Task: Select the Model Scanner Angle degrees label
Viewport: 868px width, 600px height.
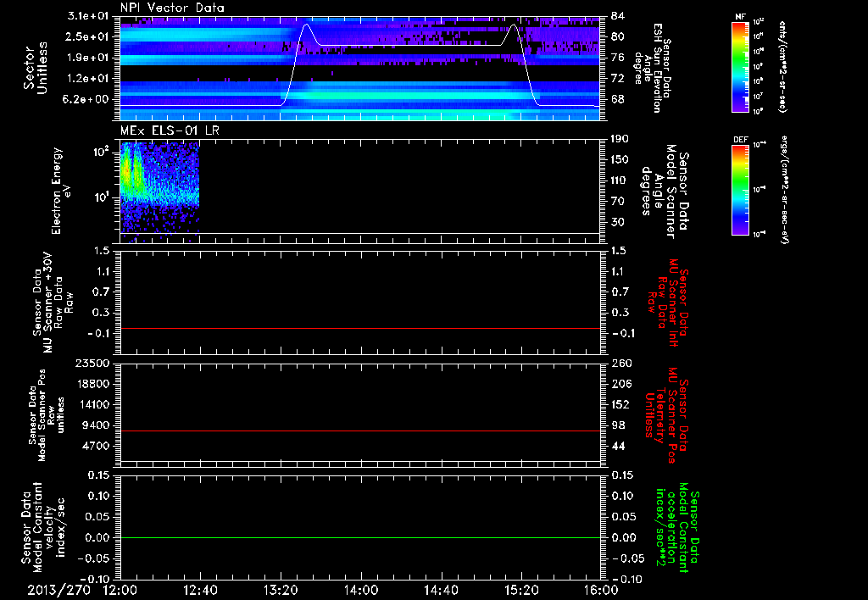Action: 665,192
